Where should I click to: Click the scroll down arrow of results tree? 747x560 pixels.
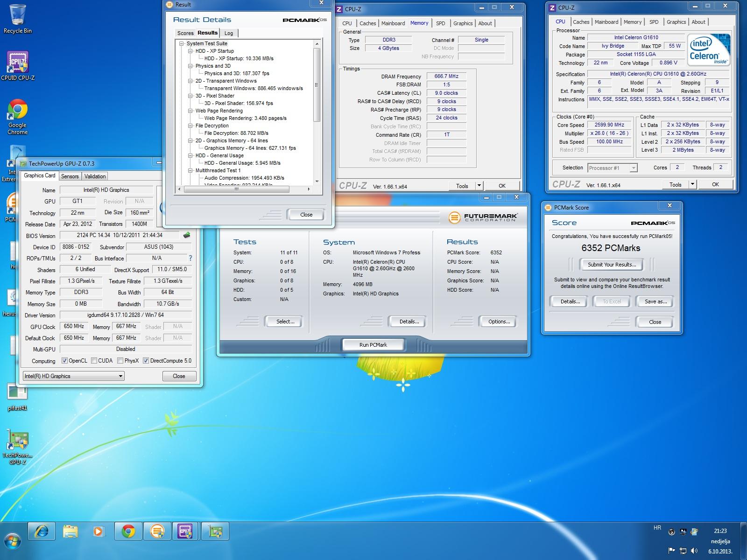coord(317,182)
